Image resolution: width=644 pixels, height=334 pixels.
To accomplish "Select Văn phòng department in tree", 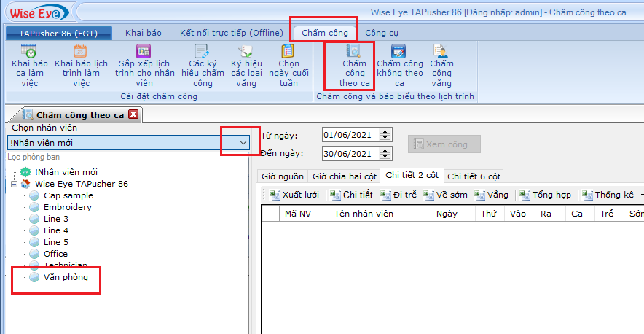I will point(65,277).
